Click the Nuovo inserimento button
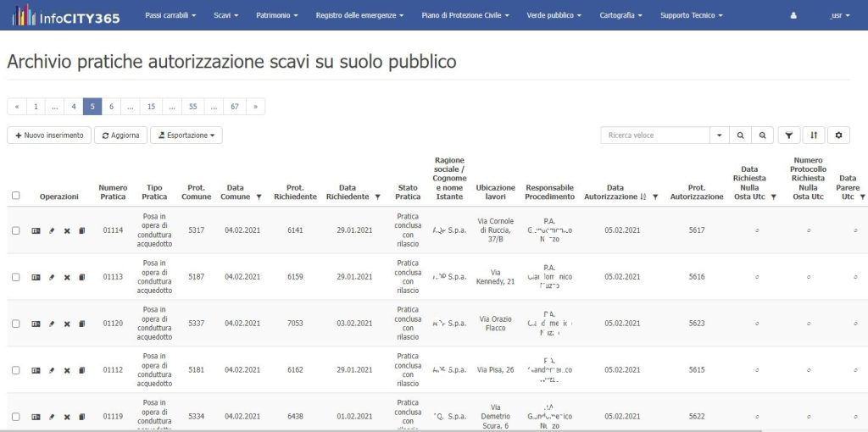The image size is (868, 432). point(49,135)
